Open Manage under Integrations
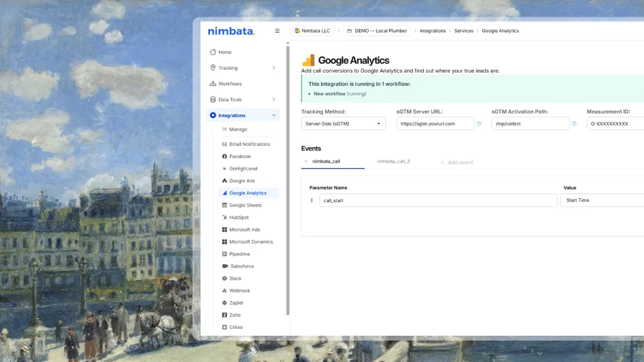644x362 pixels. (x=238, y=130)
